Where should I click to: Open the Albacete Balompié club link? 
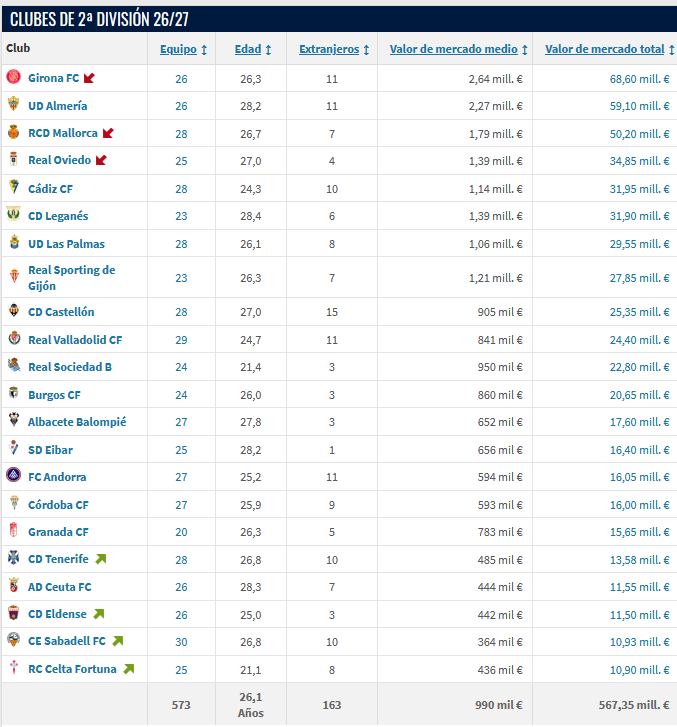point(77,422)
